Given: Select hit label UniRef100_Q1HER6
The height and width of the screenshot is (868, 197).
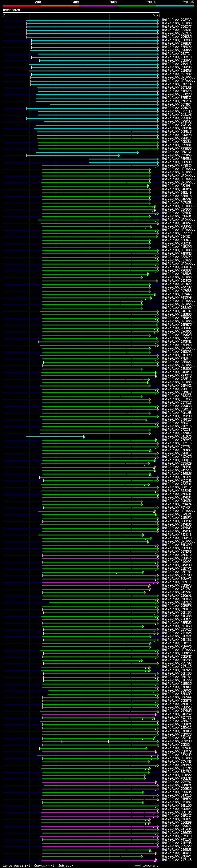Looking at the screenshot, I should click(177, 71).
